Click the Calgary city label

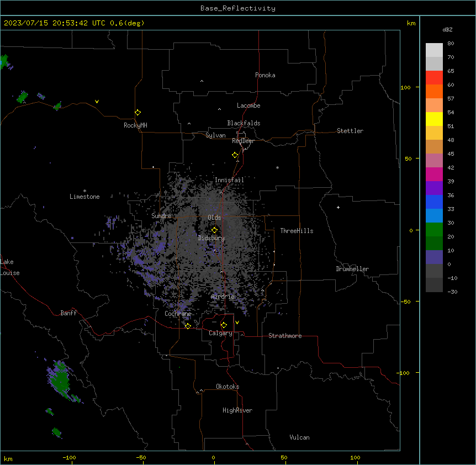click(220, 333)
